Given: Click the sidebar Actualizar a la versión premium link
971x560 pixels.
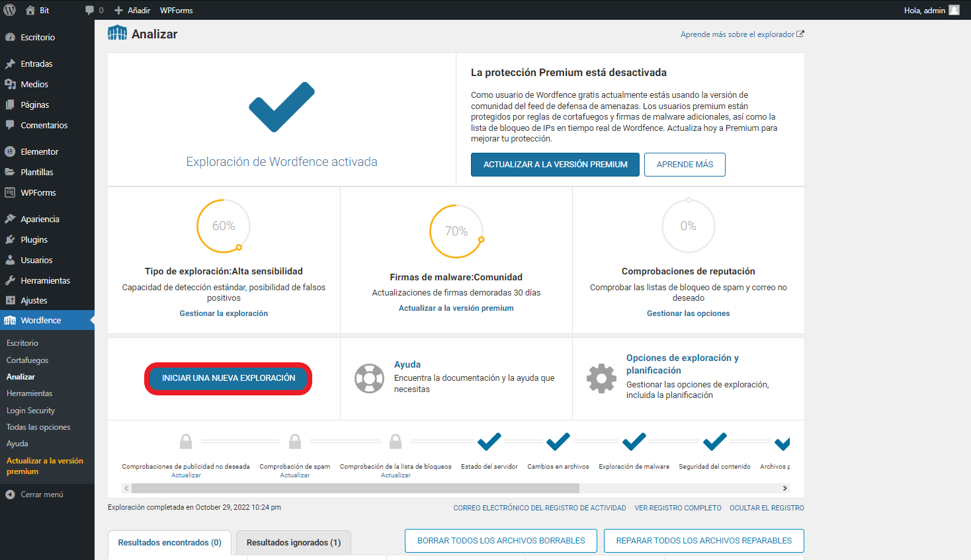Looking at the screenshot, I should tap(45, 466).
